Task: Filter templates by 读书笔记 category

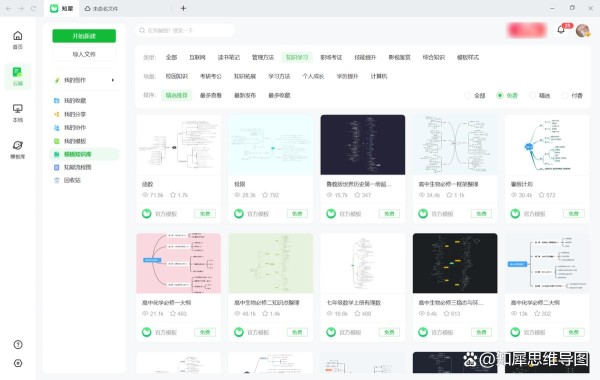Action: (228, 57)
